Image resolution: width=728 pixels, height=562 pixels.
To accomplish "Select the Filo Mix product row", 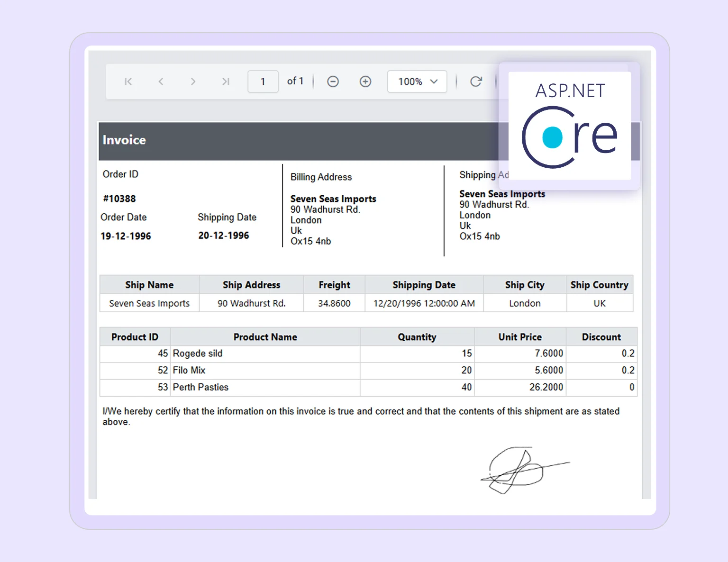I will [x=189, y=370].
